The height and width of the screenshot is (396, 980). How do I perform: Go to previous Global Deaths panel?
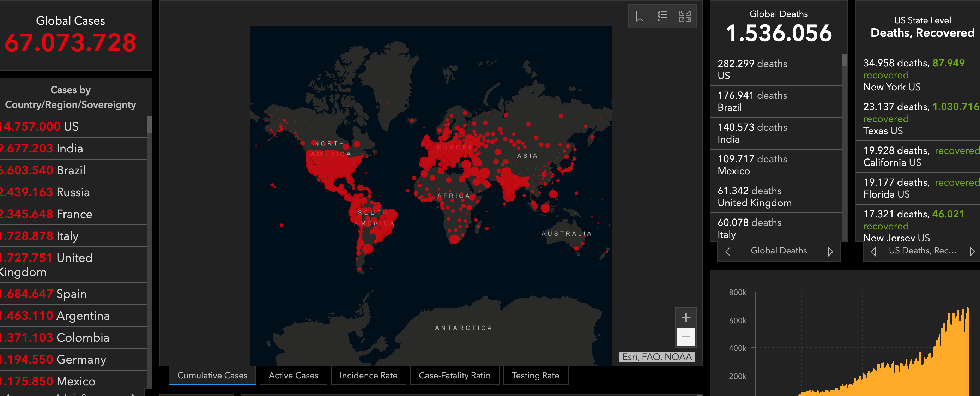click(x=728, y=251)
